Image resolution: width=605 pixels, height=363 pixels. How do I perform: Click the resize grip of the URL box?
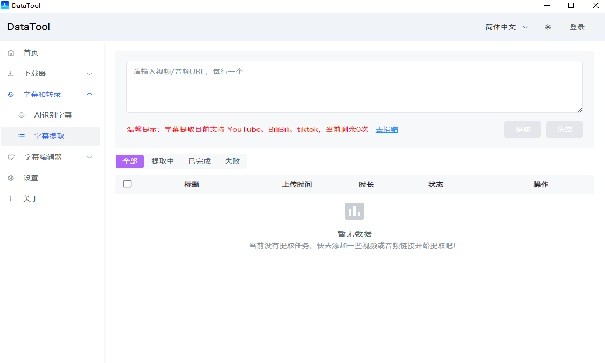(x=580, y=110)
